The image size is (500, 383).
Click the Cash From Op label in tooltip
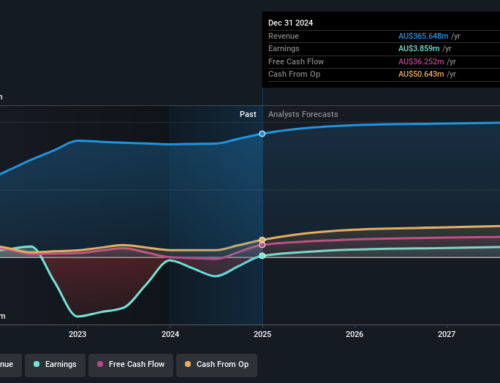point(294,74)
